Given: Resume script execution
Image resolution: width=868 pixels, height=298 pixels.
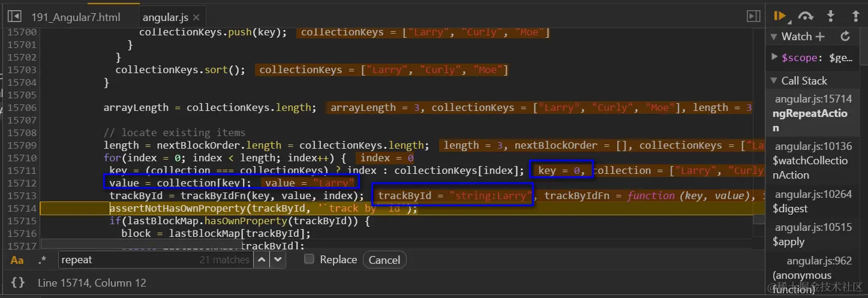Looking at the screenshot, I should point(780,16).
